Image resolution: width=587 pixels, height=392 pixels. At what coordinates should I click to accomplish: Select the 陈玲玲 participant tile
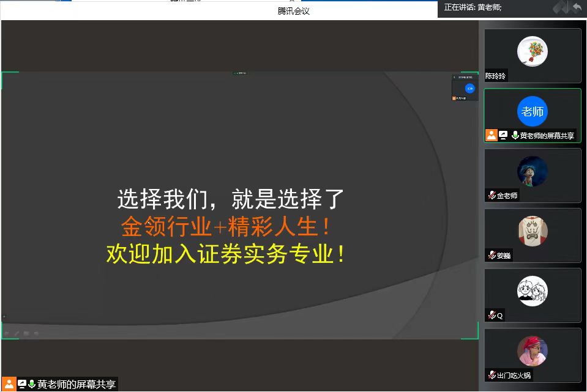532,56
